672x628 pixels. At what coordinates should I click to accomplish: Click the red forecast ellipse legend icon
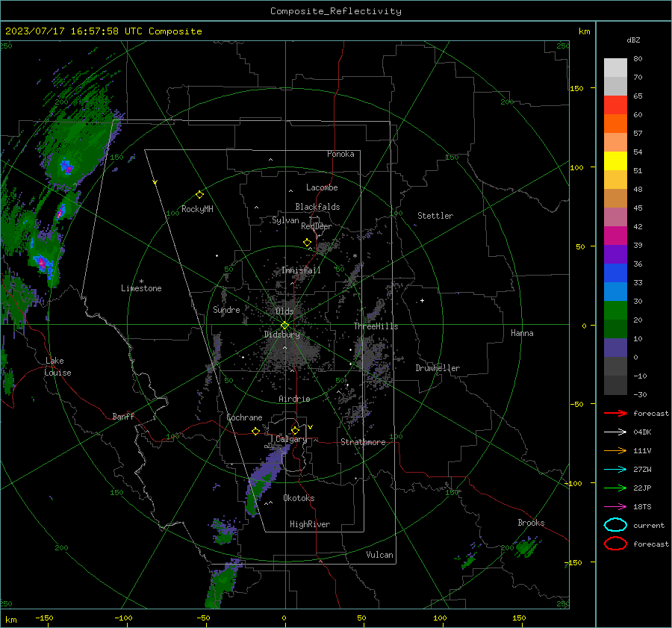pyautogui.click(x=615, y=544)
